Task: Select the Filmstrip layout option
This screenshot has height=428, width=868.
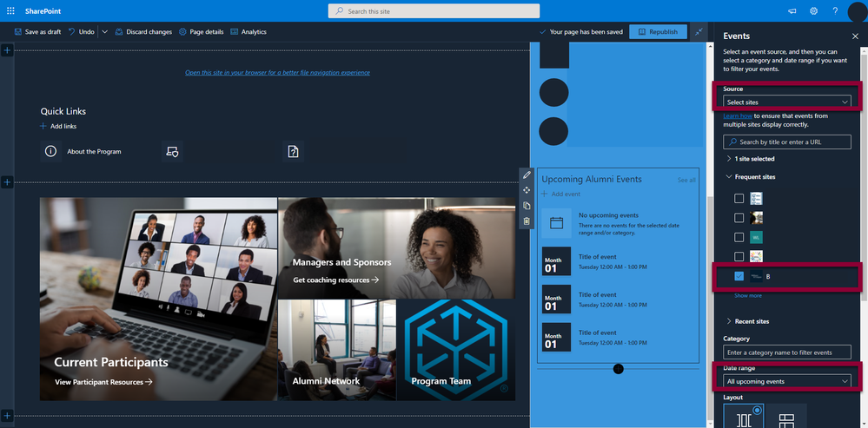Action: pos(744,416)
